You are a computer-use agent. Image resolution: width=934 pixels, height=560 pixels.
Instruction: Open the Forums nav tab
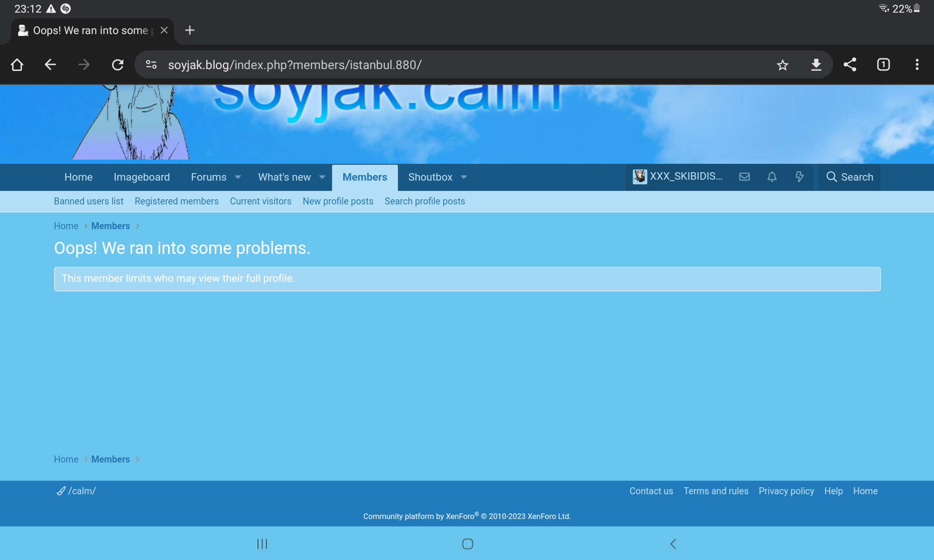pyautogui.click(x=209, y=177)
